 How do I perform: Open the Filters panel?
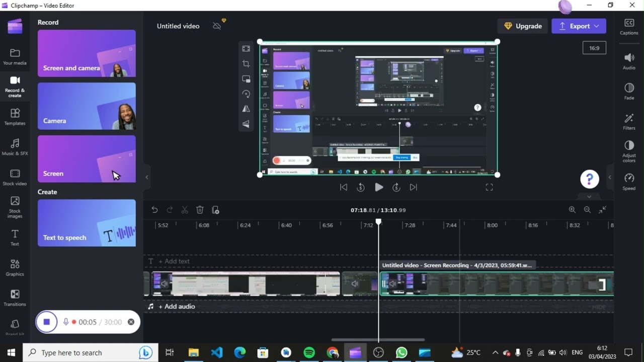(629, 122)
